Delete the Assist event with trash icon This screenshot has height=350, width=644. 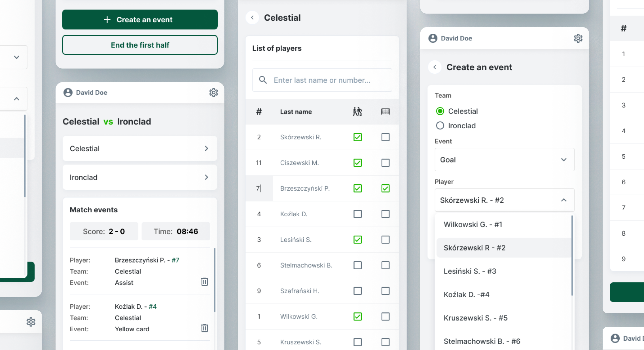(x=205, y=282)
